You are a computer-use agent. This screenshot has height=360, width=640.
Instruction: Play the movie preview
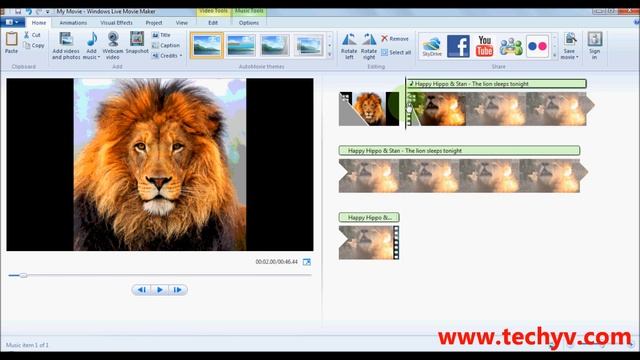[160, 290]
